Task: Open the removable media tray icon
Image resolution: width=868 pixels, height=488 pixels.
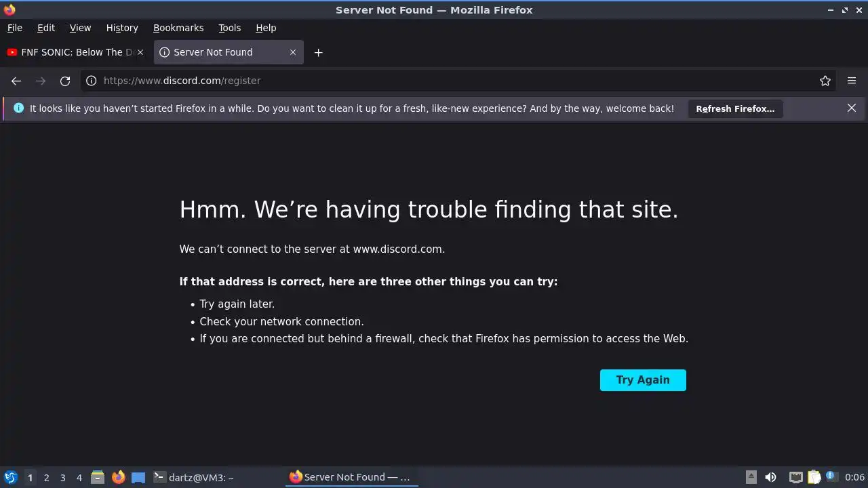Action: click(x=751, y=477)
